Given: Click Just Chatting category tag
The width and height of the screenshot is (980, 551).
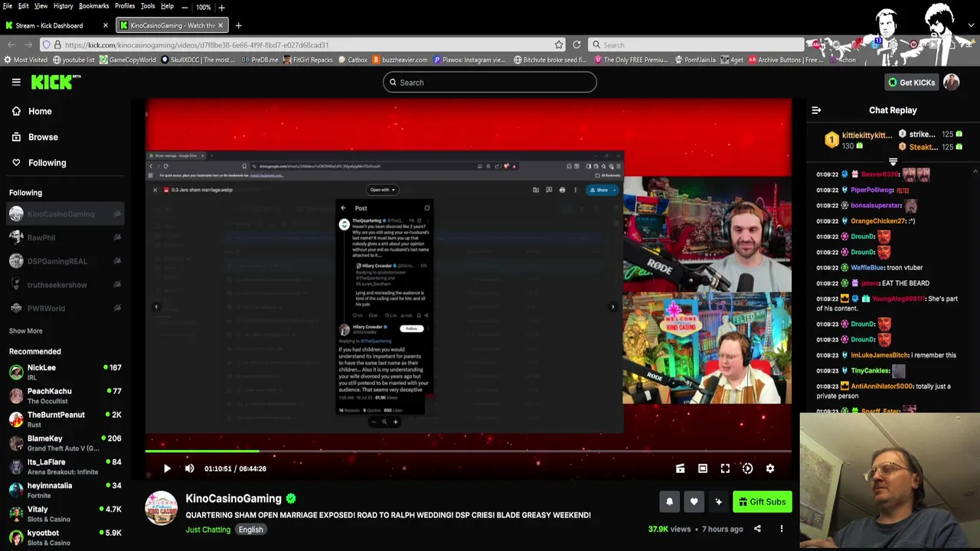Looking at the screenshot, I should point(207,530).
